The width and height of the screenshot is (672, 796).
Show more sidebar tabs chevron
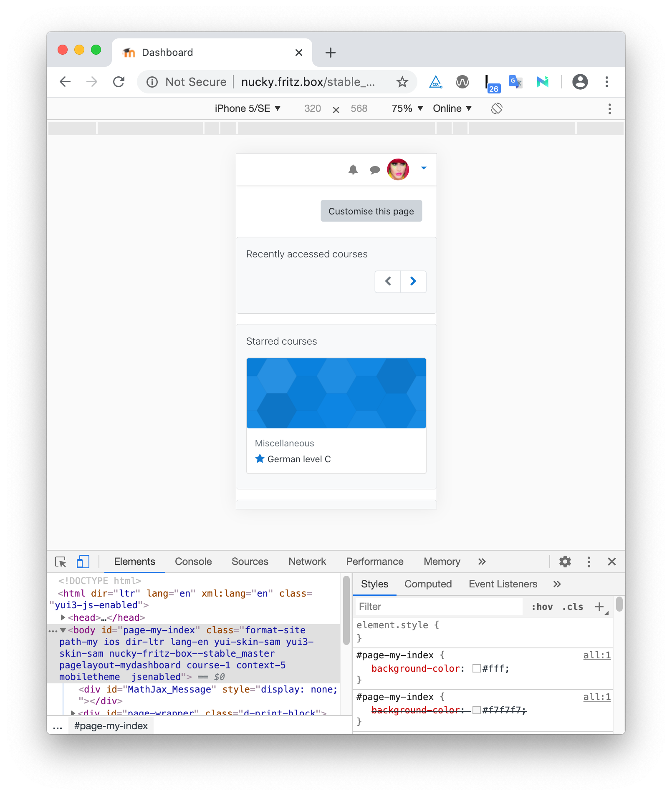click(557, 584)
